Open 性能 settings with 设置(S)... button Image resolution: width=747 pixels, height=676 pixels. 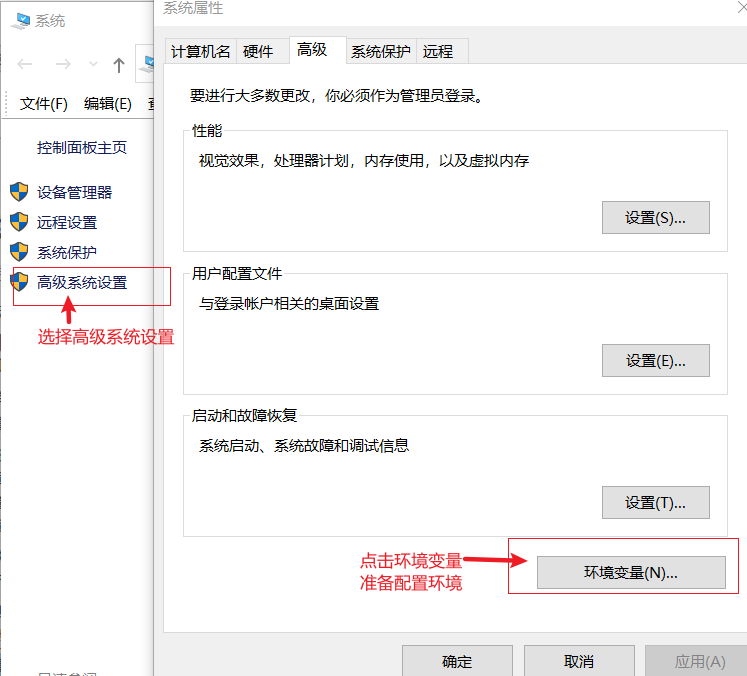(x=655, y=217)
